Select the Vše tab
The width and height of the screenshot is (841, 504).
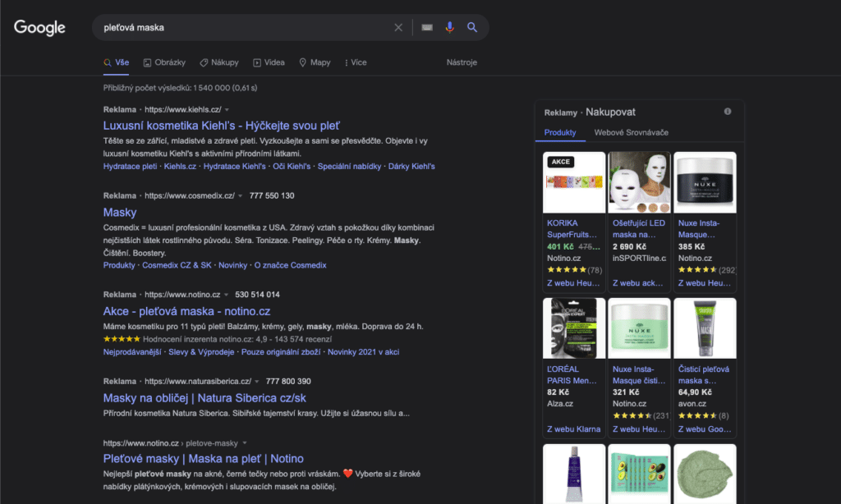pos(117,62)
